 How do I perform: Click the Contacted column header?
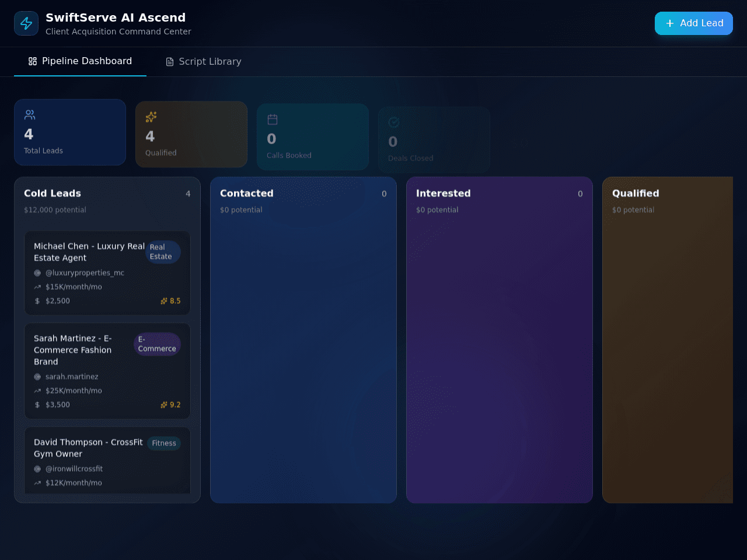(246, 193)
